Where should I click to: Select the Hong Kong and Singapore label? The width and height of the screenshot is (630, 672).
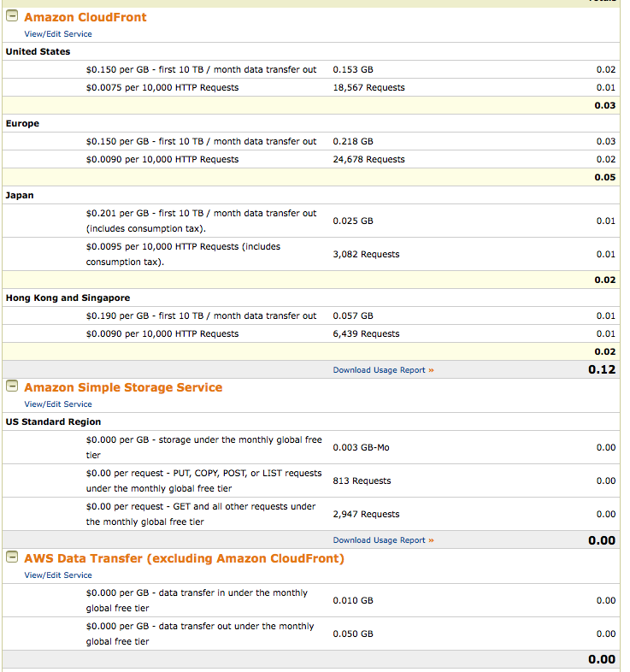click(x=68, y=298)
